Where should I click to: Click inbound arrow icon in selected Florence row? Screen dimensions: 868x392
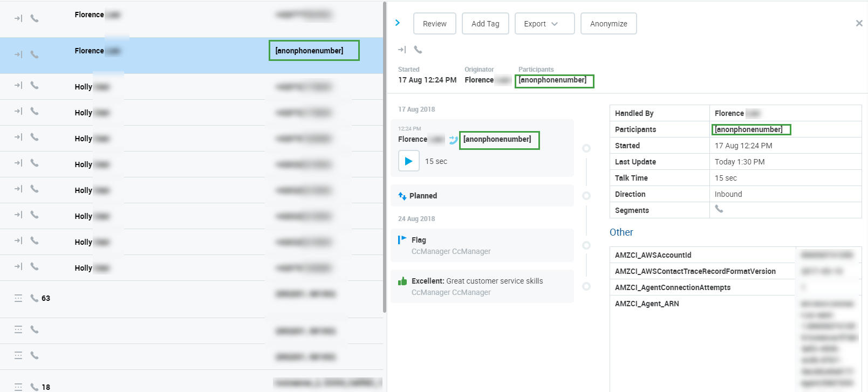point(18,54)
